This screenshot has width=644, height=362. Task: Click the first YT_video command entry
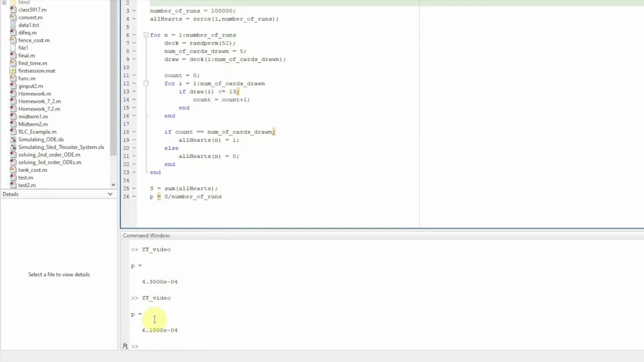pyautogui.click(x=156, y=249)
